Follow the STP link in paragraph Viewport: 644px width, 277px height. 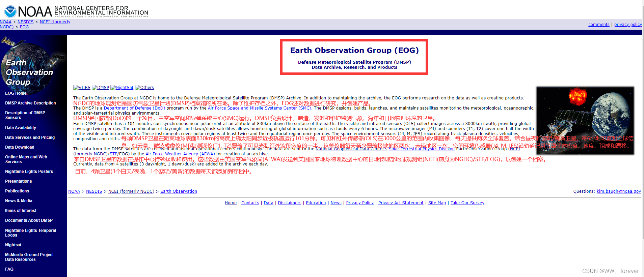click(x=113, y=154)
